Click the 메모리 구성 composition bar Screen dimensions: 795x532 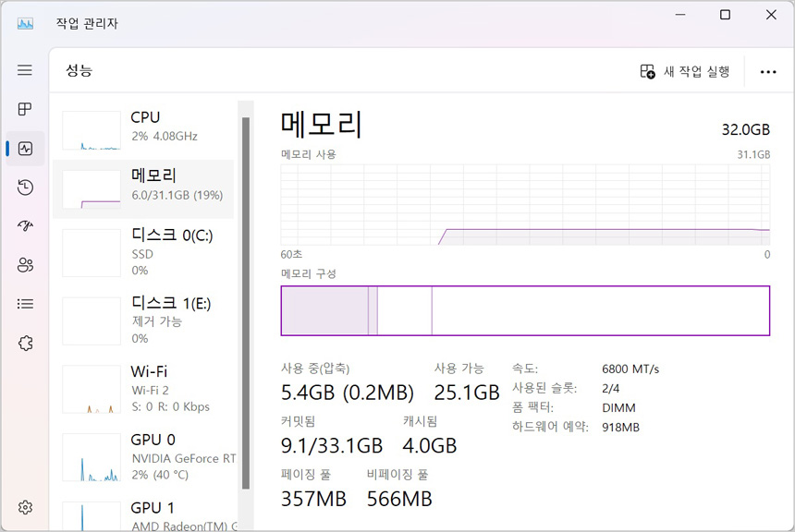[525, 310]
